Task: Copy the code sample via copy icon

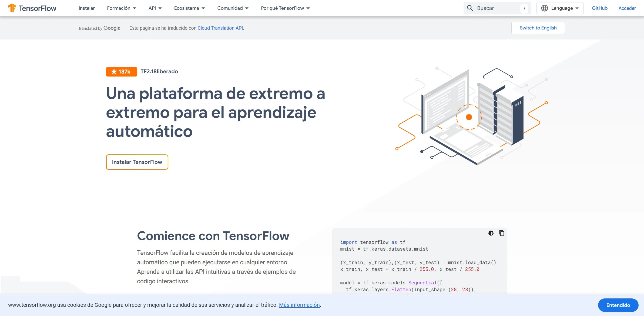Action: pyautogui.click(x=502, y=233)
